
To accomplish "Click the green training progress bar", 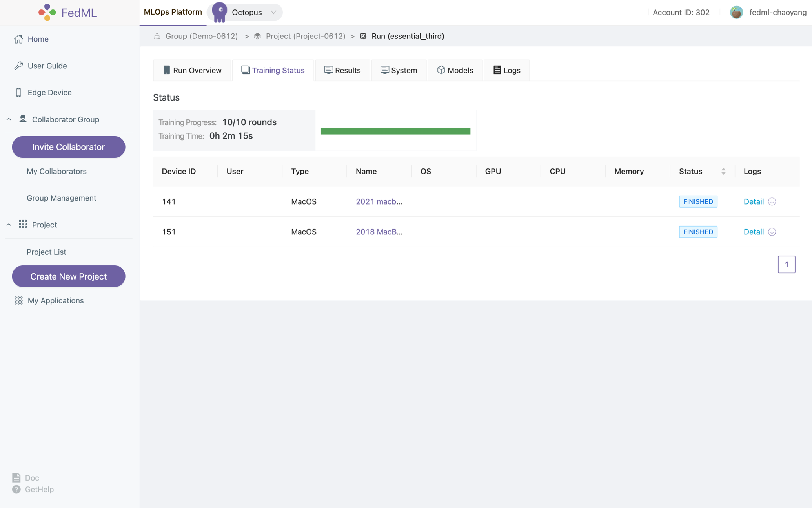I will (395, 131).
